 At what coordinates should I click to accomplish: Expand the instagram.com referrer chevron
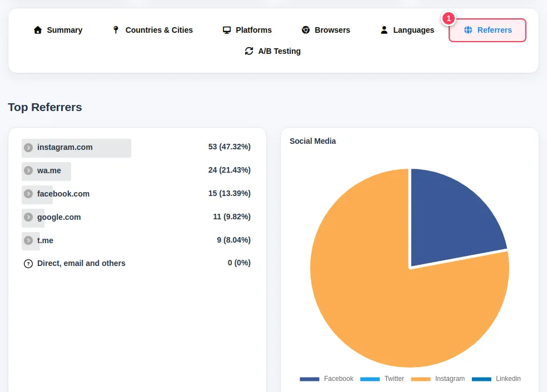[28, 148]
